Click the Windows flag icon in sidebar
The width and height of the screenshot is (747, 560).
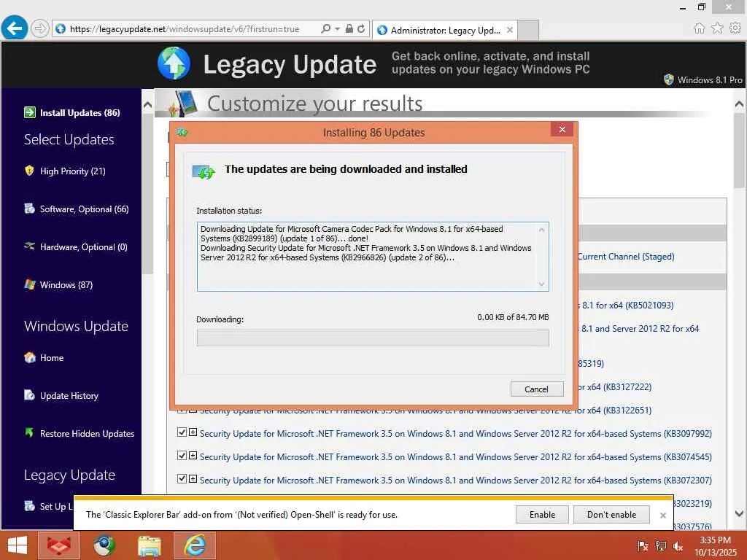coord(29,284)
